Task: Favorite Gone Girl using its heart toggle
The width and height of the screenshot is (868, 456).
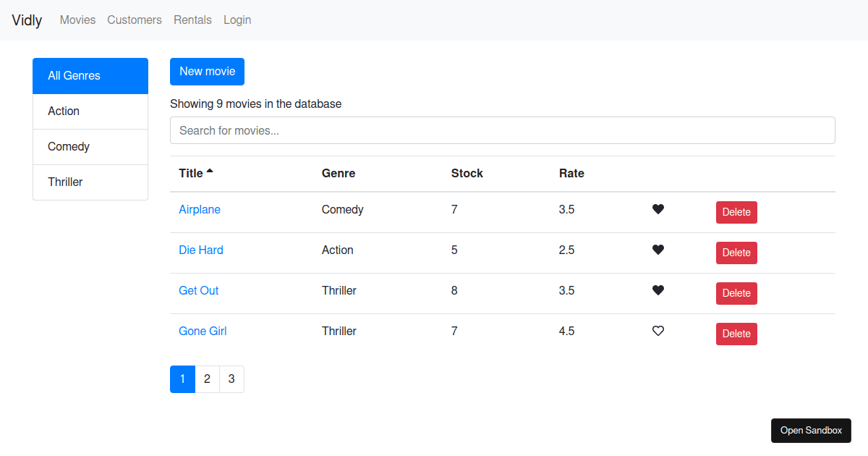Action: pos(658,331)
